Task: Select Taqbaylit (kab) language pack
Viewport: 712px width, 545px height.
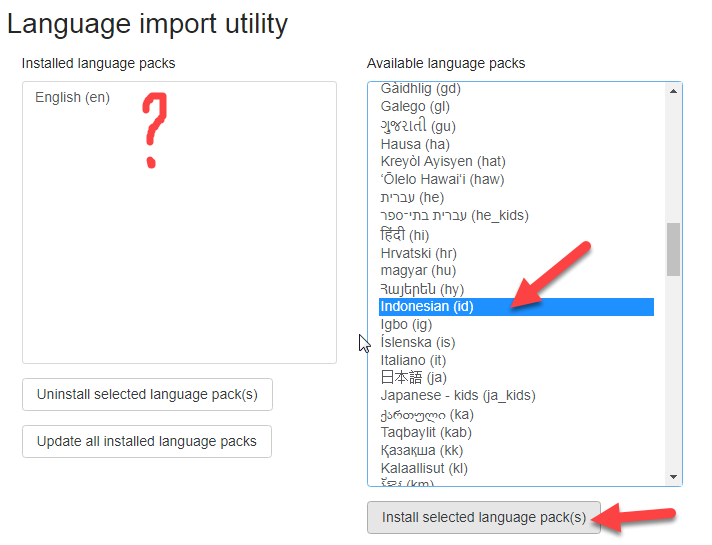Action: coord(426,432)
